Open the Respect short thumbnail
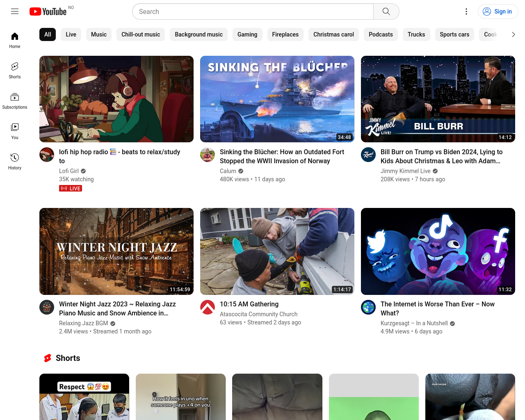 84,397
